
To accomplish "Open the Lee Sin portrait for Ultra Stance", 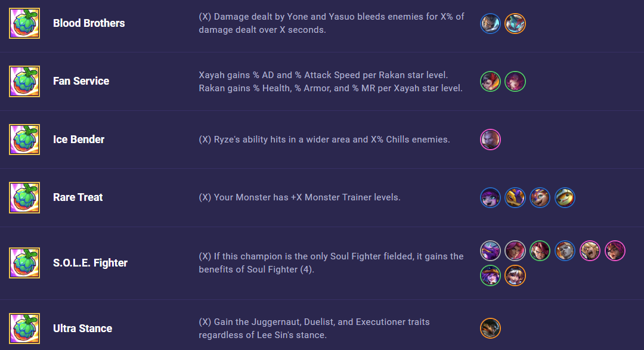I will pyautogui.click(x=490, y=328).
